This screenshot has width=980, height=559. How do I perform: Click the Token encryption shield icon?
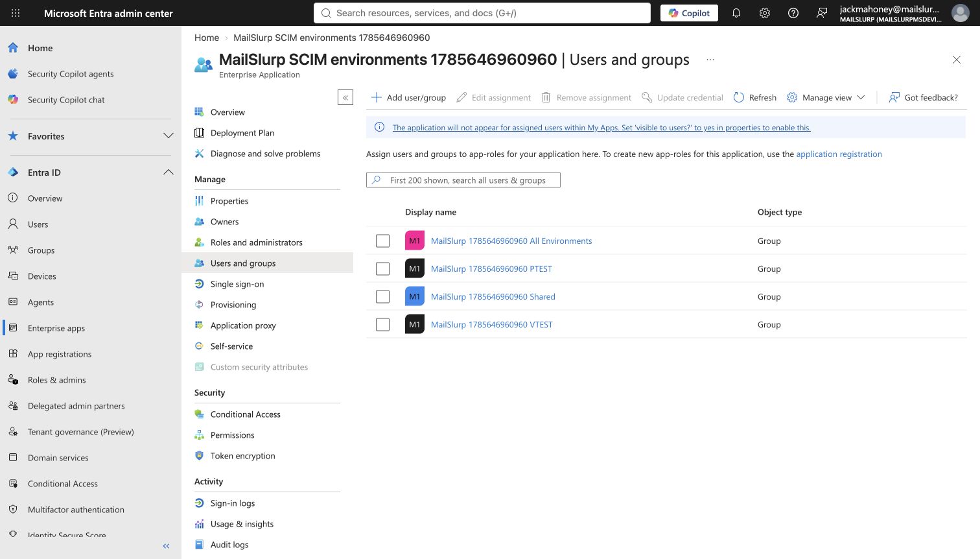pyautogui.click(x=200, y=456)
